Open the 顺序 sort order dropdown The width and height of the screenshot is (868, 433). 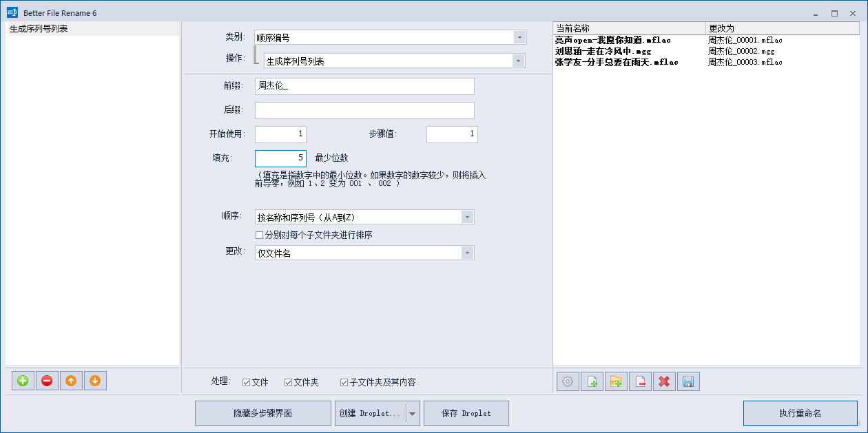click(x=364, y=217)
